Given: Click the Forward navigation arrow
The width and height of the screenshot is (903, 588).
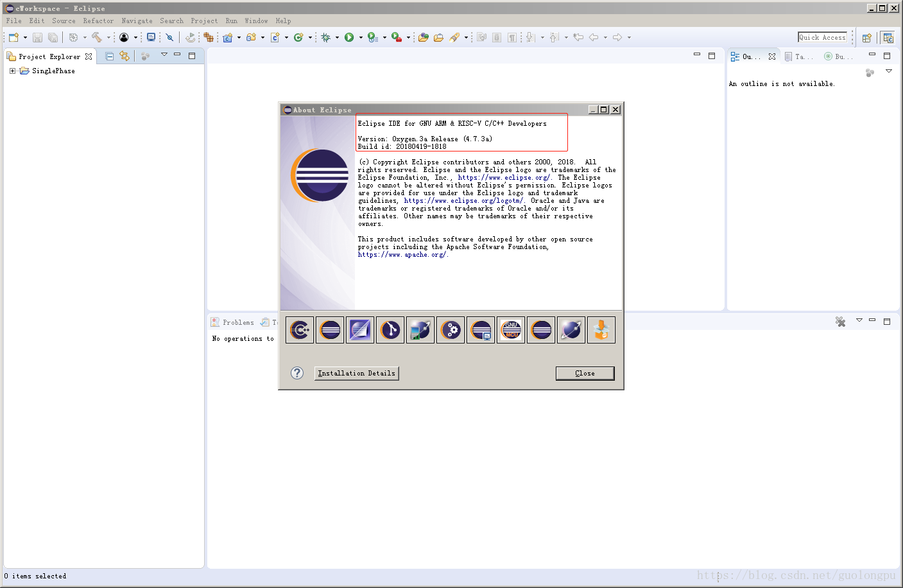Looking at the screenshot, I should coord(617,37).
